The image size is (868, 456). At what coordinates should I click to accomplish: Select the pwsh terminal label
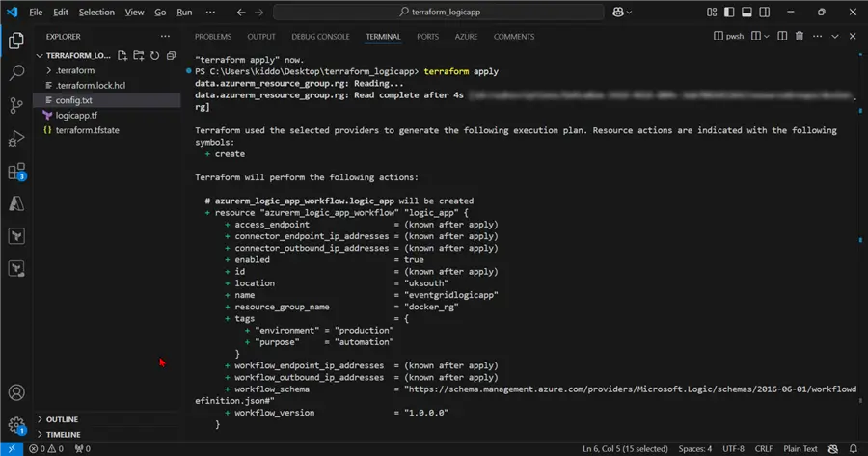pyautogui.click(x=729, y=36)
